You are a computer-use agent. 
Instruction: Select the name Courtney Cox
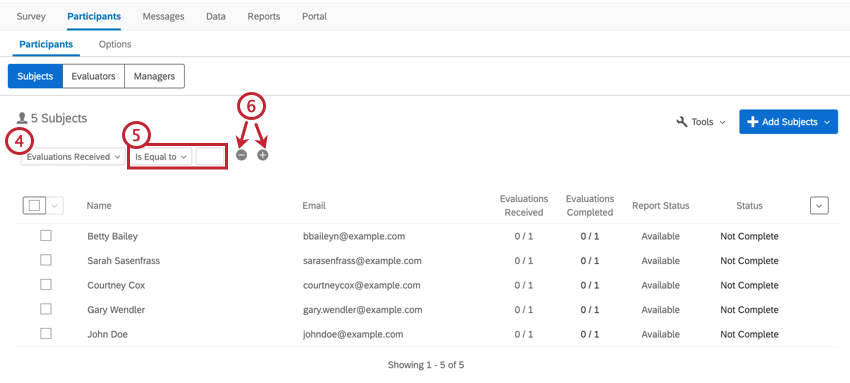116,285
